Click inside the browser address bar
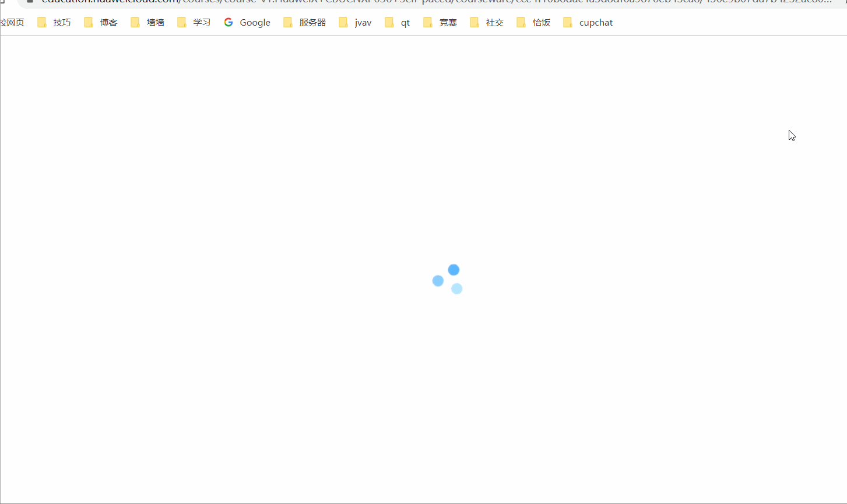This screenshot has height=504, width=847. point(408,2)
